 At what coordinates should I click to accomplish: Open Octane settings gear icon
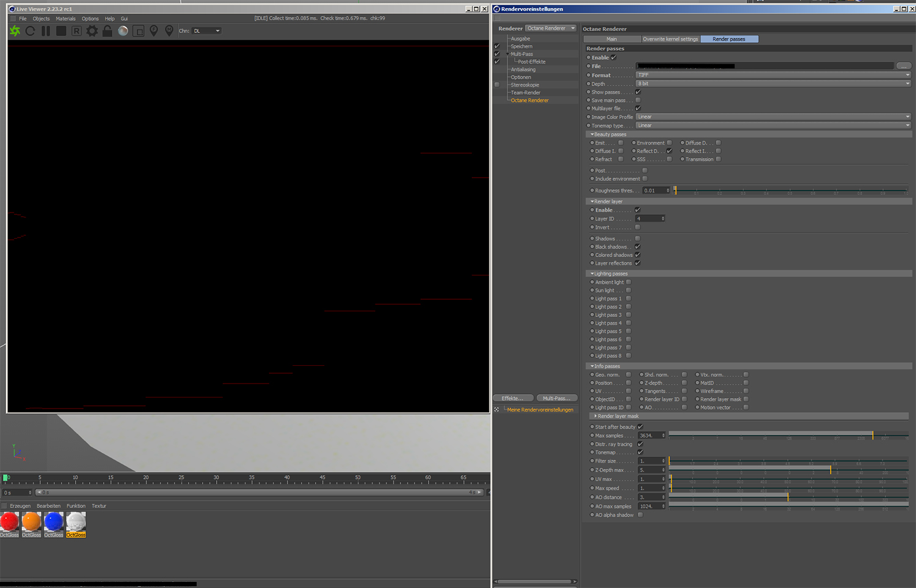[x=92, y=31]
